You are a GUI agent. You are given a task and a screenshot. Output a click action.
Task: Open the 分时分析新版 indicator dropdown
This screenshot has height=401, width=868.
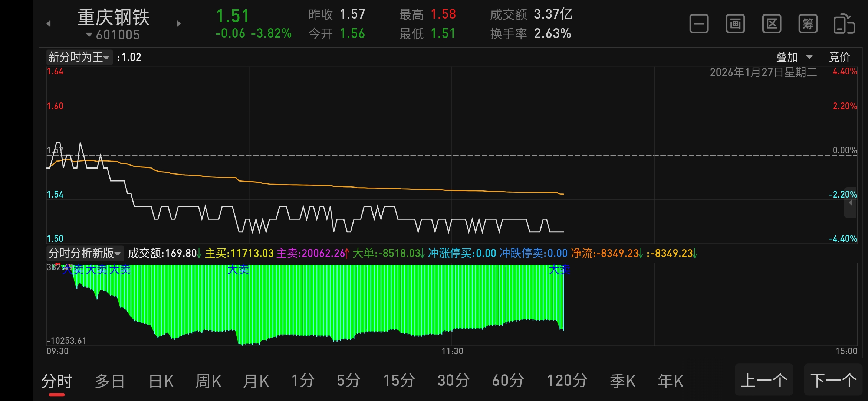coord(85,253)
